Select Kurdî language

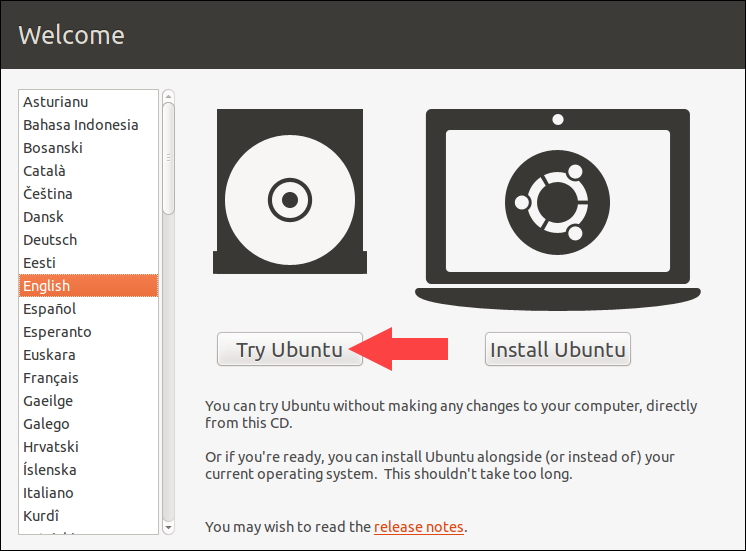pos(88,516)
